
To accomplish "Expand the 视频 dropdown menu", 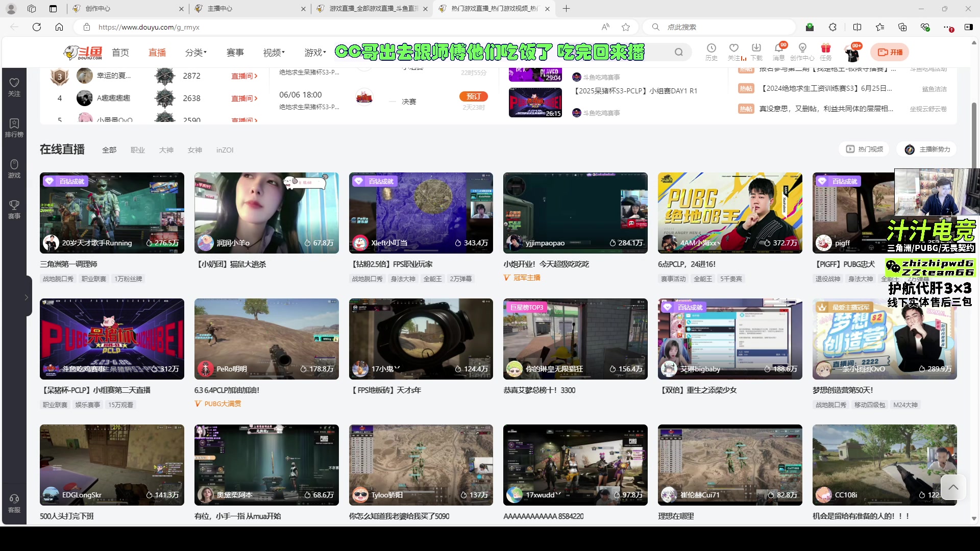I will click(274, 52).
